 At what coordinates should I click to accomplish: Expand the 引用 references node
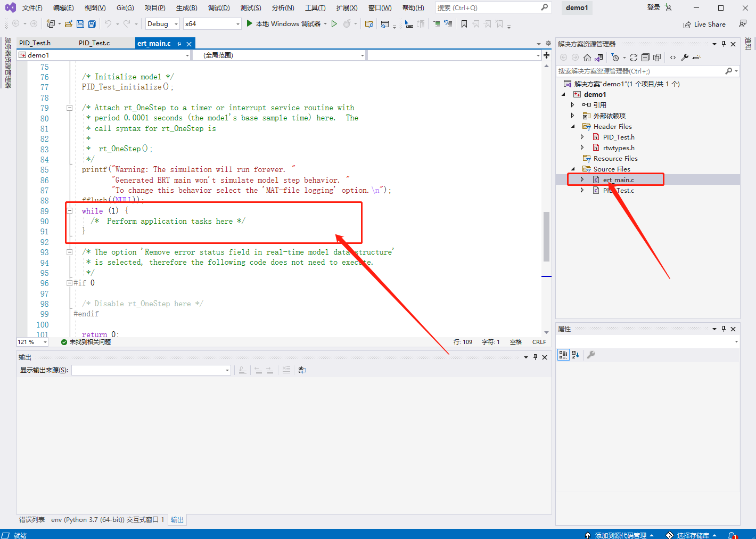click(573, 105)
